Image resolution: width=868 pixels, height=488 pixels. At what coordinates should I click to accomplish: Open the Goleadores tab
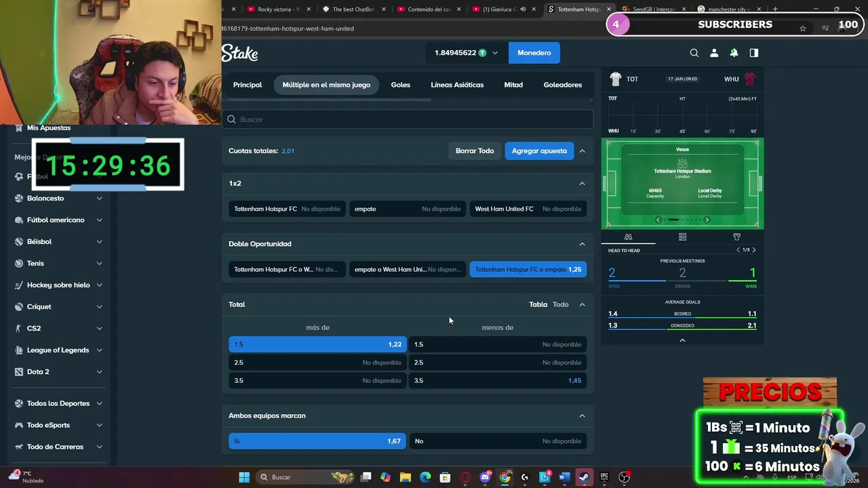[x=562, y=85]
